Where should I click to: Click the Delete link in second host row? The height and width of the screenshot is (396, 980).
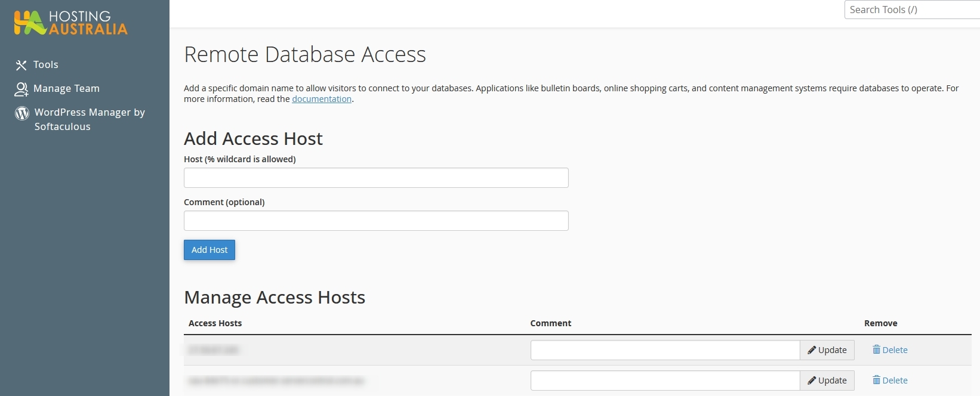coord(895,380)
